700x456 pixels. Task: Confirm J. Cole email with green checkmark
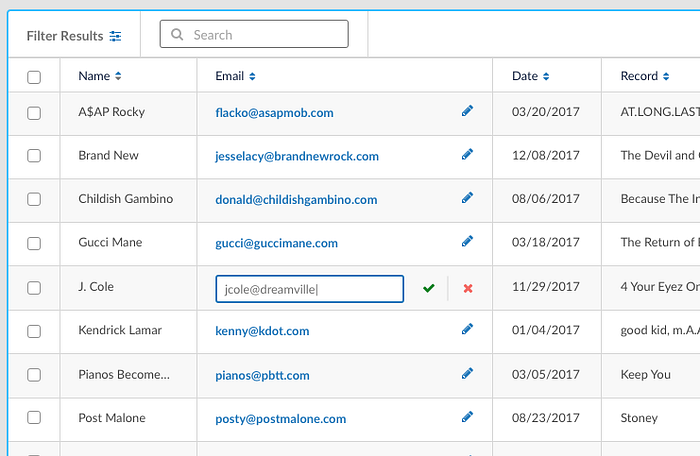tap(429, 289)
